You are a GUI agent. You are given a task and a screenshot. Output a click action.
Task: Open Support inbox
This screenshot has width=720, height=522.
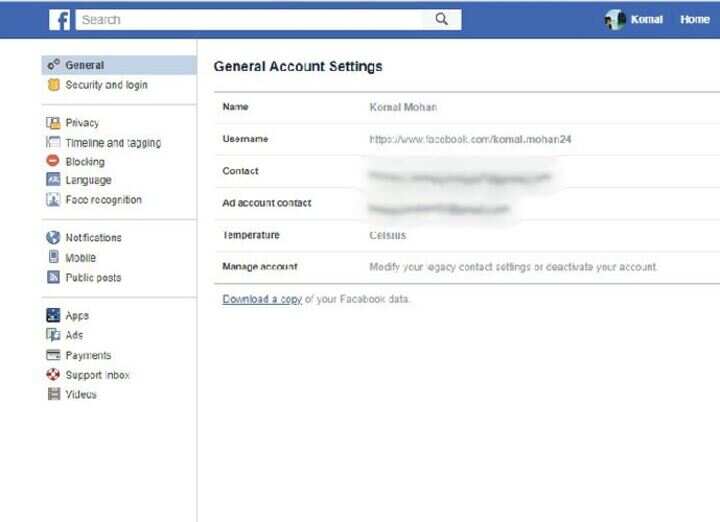click(97, 375)
